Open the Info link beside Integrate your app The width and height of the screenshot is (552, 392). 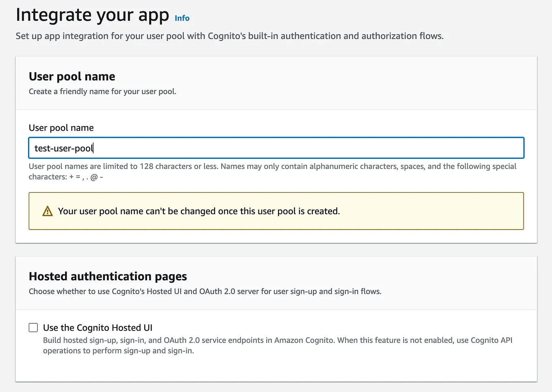(x=182, y=18)
